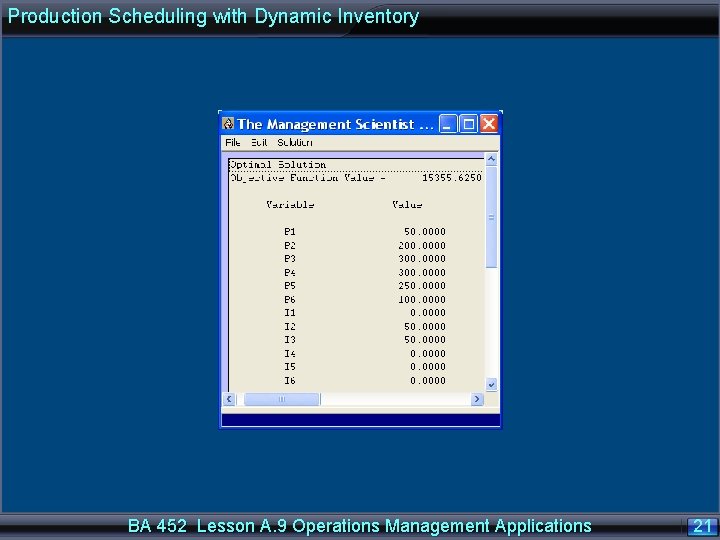Click the I2 value 50.0000
This screenshot has height=540, width=720.
pos(425,326)
